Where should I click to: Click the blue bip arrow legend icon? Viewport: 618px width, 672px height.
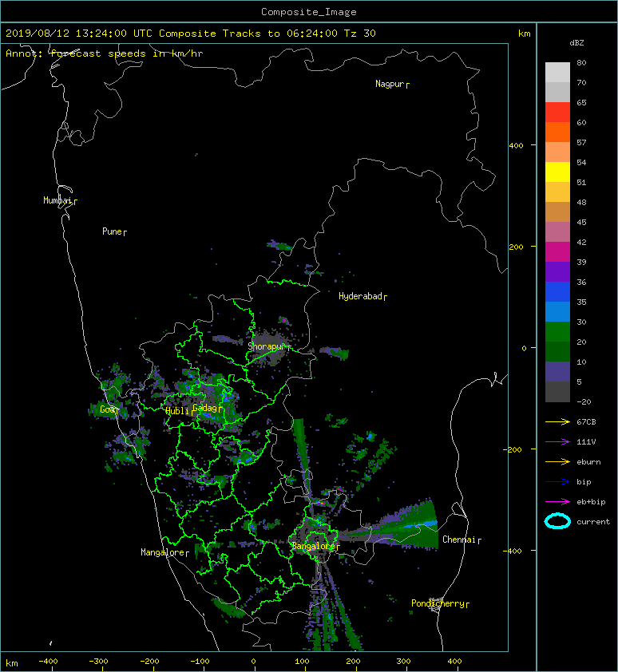557,482
